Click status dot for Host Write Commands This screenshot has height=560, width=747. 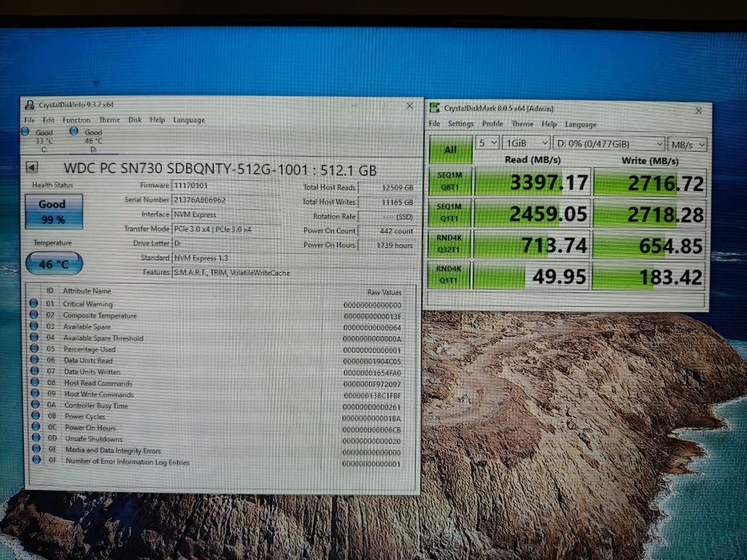click(x=34, y=393)
